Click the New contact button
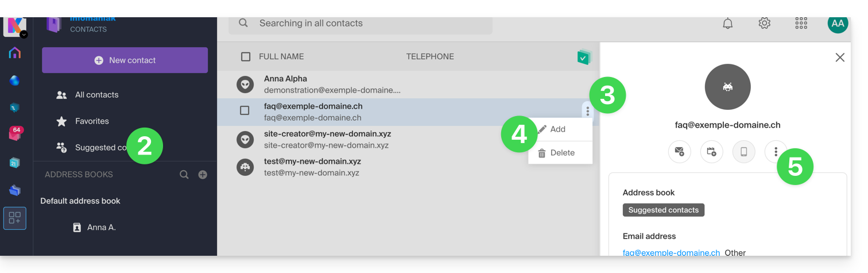 coord(125,60)
